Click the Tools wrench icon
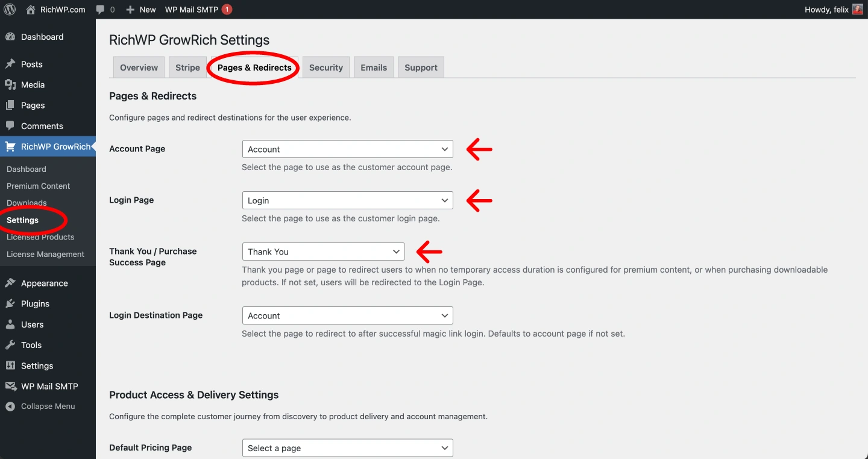The height and width of the screenshot is (459, 868). pyautogui.click(x=10, y=345)
